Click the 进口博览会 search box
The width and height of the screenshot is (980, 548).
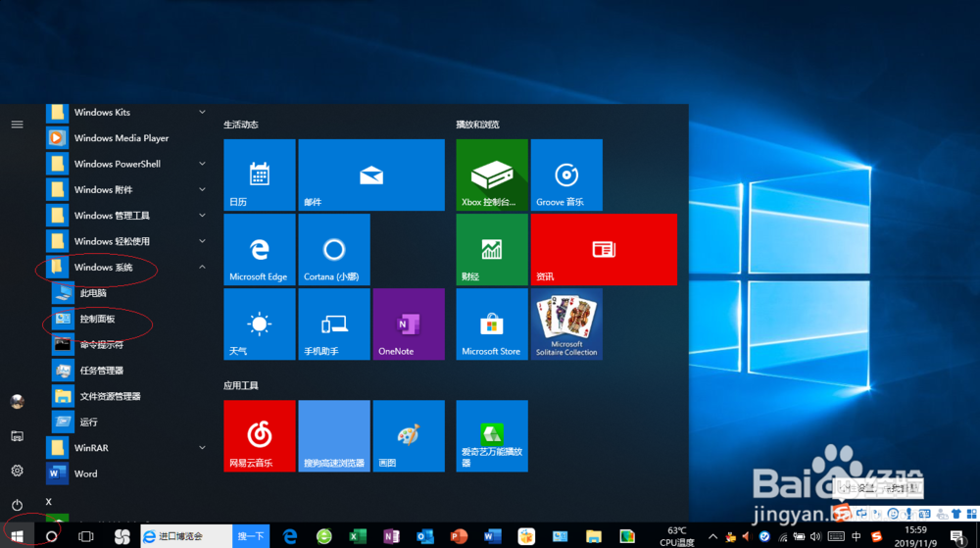click(x=186, y=536)
